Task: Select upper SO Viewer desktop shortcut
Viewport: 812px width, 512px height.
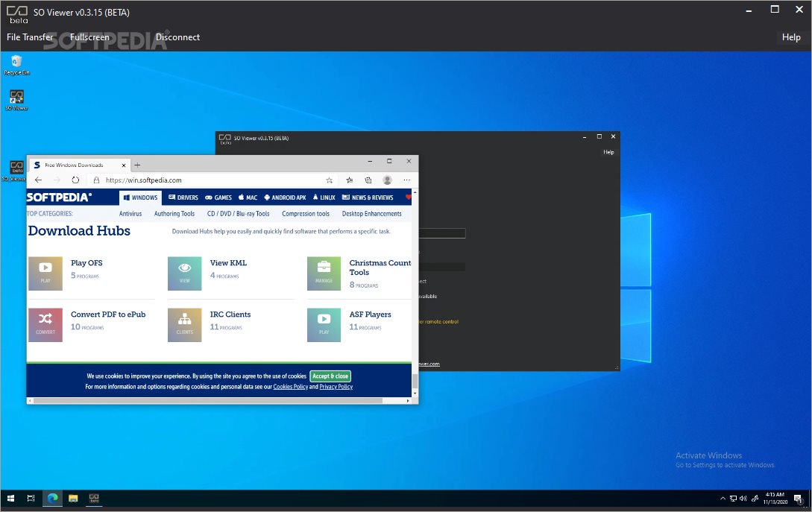Action: [16, 100]
